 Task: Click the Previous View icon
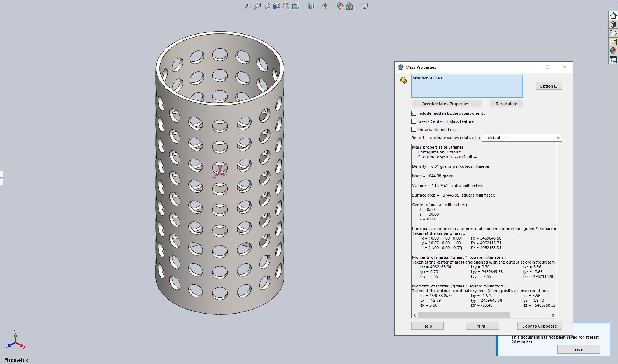(x=267, y=6)
